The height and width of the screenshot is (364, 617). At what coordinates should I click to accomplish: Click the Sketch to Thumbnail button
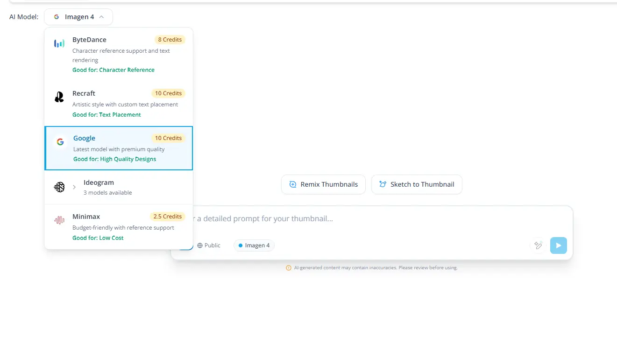point(417,184)
